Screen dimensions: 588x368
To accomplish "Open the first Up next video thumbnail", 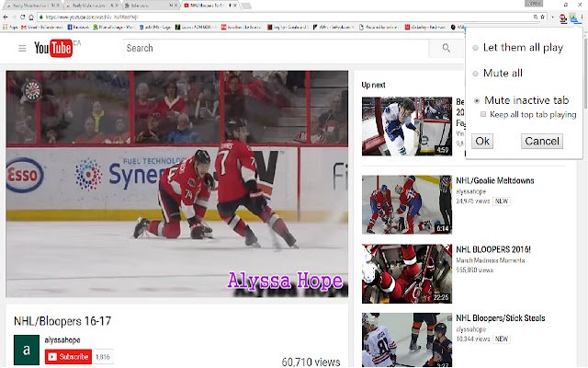I will coord(406,126).
